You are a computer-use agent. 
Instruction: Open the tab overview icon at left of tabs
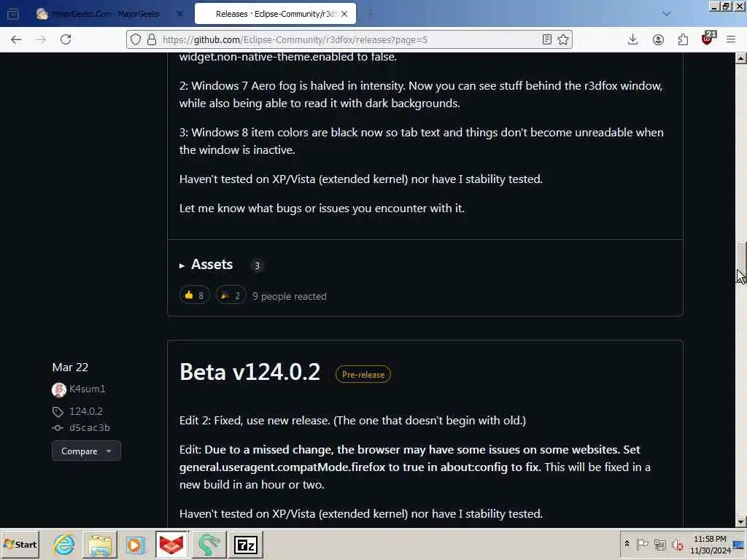(13, 15)
